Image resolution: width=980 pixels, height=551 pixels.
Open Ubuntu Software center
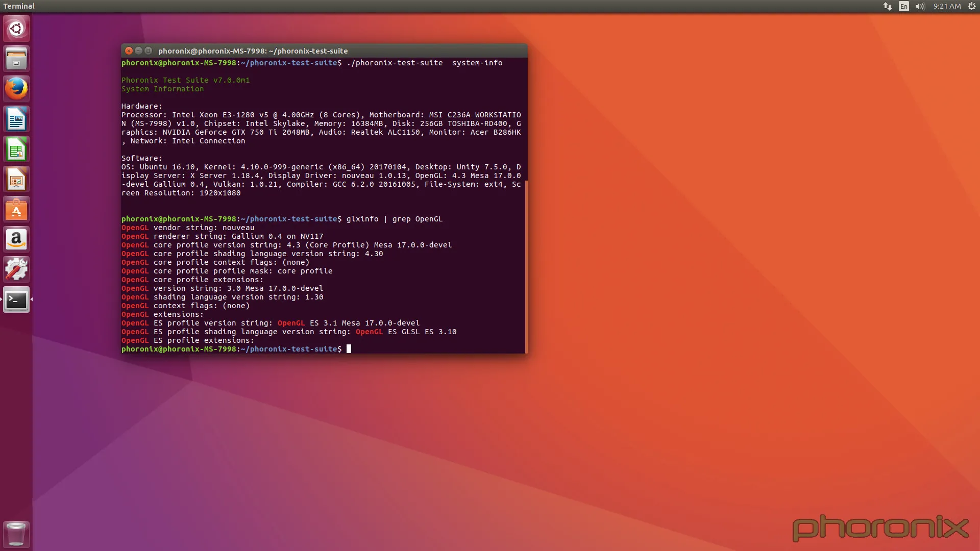[16, 210]
